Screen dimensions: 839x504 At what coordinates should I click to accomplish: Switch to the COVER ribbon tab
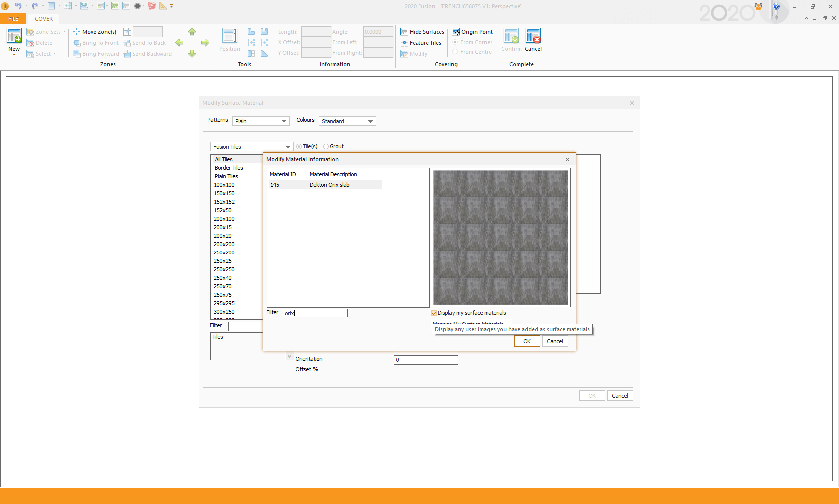click(x=44, y=19)
